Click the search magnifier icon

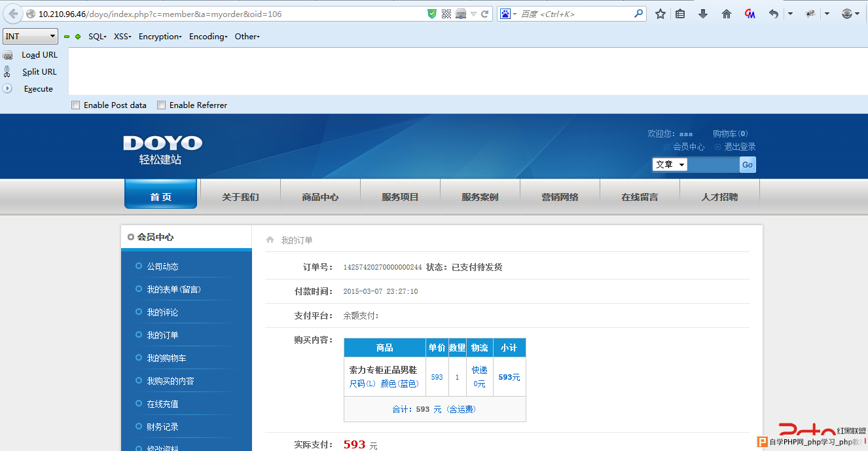click(639, 14)
